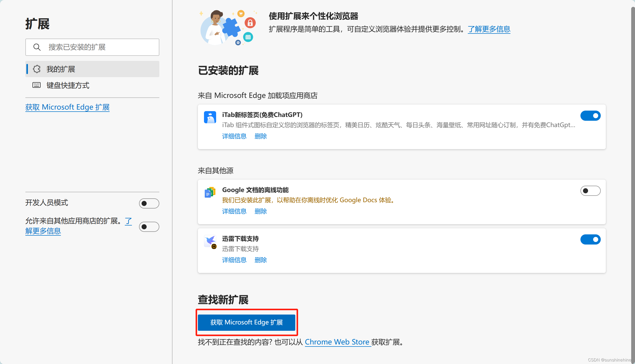Screen dimensions: 635x364
Task: Click the extensions illustration banner image
Action: click(x=228, y=28)
